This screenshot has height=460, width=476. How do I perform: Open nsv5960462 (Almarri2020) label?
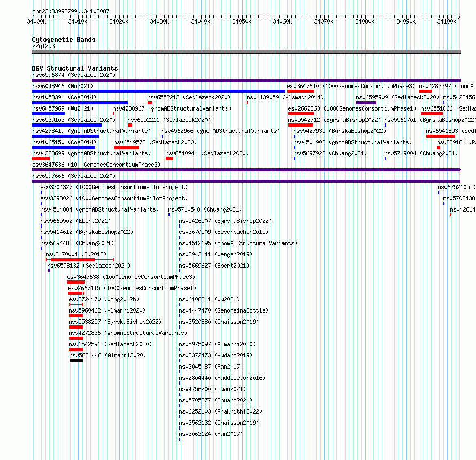[107, 310]
